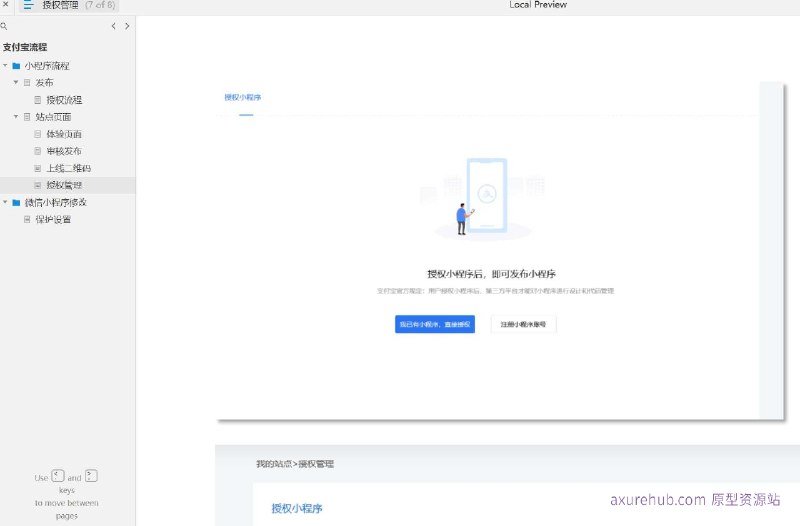Click the 注册小程序账号 button
This screenshot has height=526, width=800.
(x=523, y=324)
